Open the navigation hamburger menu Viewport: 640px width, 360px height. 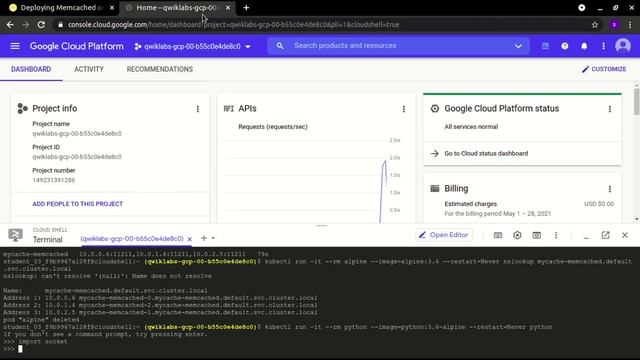coord(15,46)
